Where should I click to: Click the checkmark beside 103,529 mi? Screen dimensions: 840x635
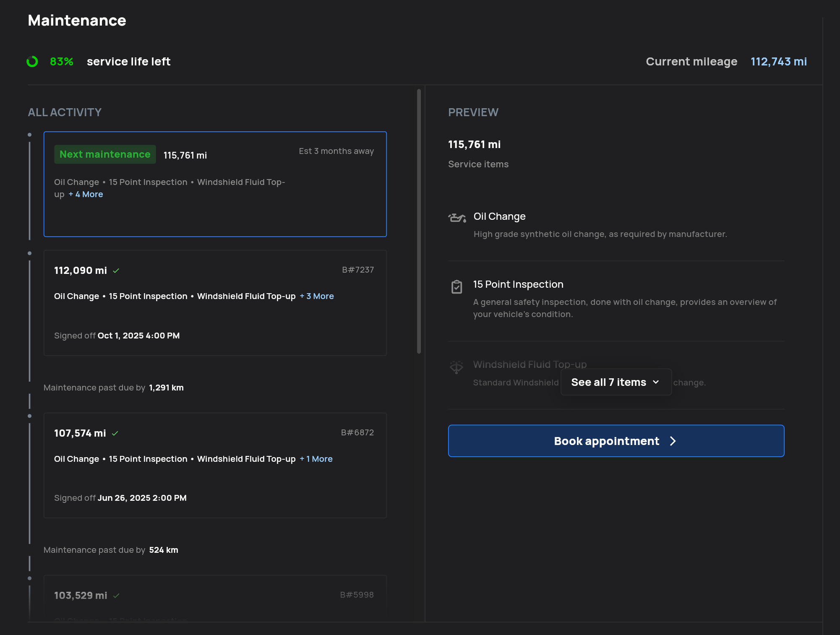pos(116,596)
